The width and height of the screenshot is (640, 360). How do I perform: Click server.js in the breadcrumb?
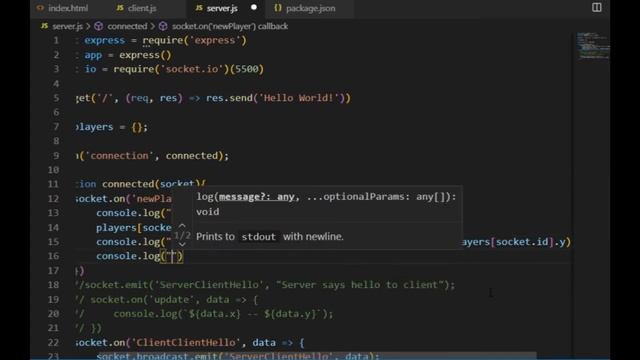click(67, 27)
